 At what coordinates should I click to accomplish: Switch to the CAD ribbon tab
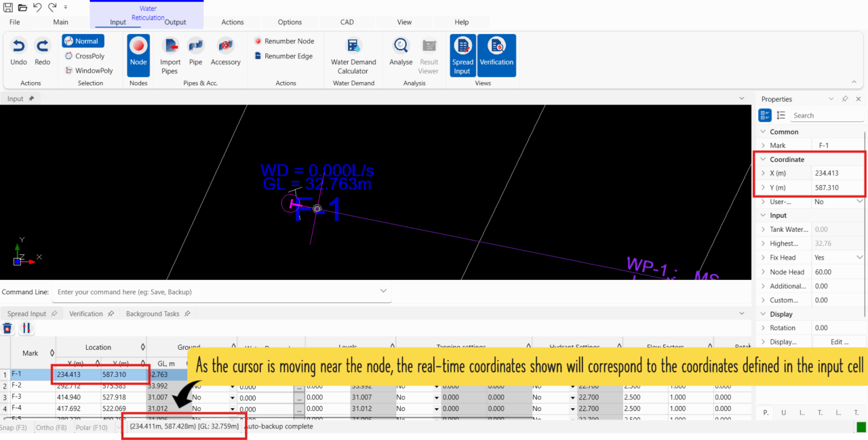coord(347,22)
